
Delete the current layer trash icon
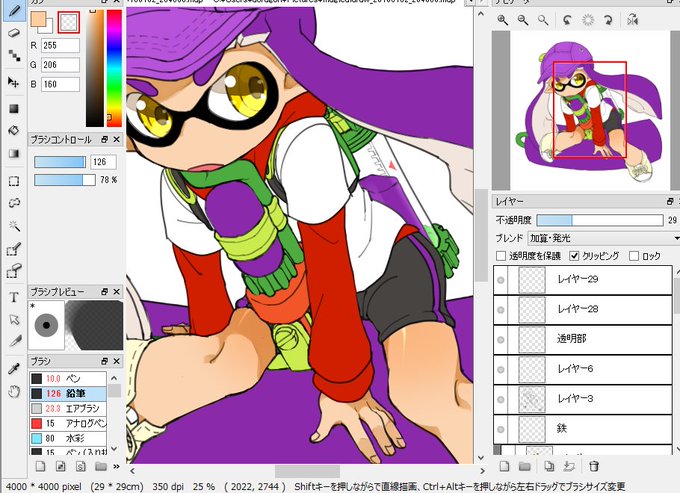594,467
